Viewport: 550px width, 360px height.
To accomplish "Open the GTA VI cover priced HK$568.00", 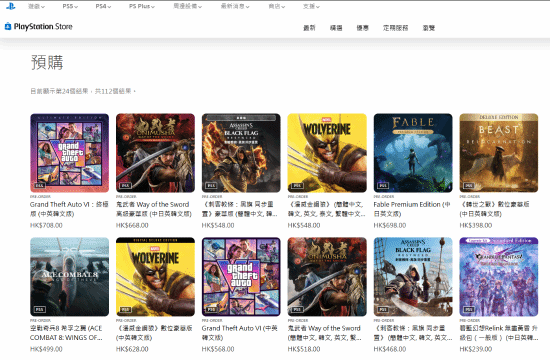I will click(241, 277).
